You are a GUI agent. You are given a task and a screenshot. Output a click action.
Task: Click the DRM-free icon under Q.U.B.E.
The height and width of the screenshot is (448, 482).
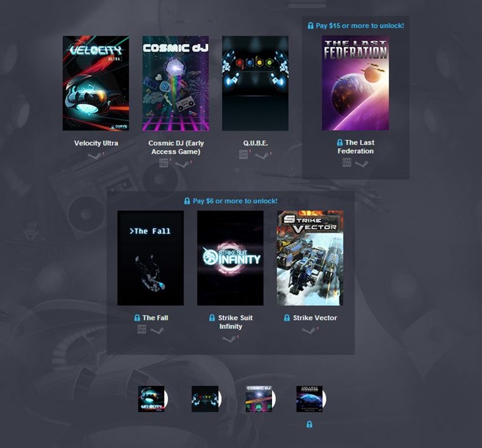pyautogui.click(x=243, y=155)
